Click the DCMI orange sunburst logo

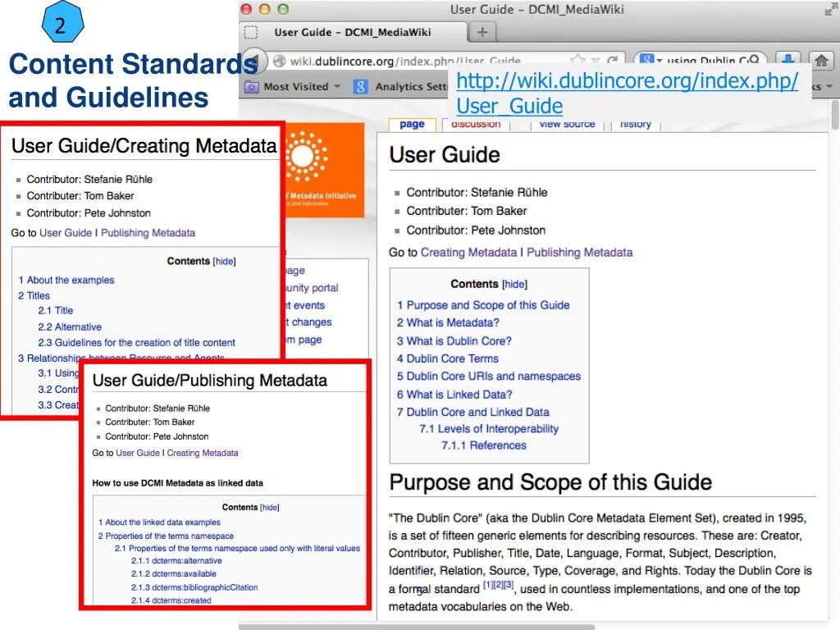[x=324, y=169]
